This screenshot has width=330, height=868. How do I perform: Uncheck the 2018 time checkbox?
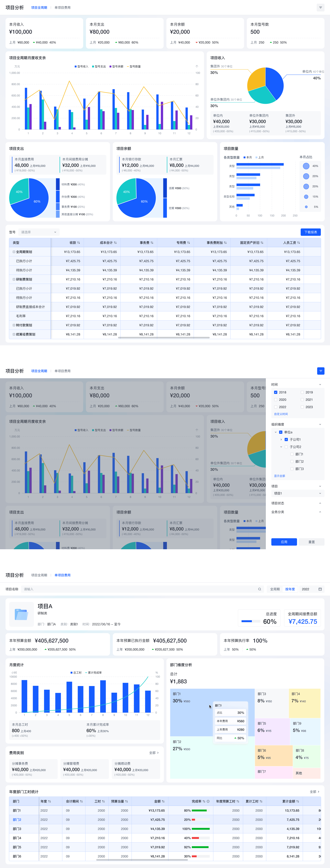(x=276, y=392)
